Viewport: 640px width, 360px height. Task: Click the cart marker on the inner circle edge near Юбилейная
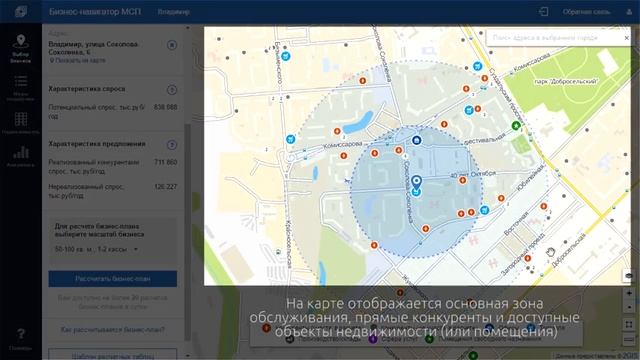pyautogui.click(x=484, y=210)
